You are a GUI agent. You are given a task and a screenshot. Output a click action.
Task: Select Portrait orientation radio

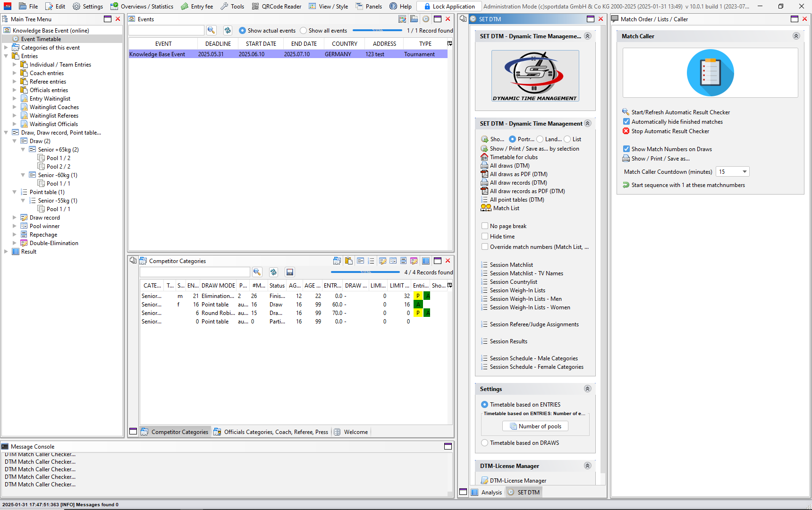[512, 139]
